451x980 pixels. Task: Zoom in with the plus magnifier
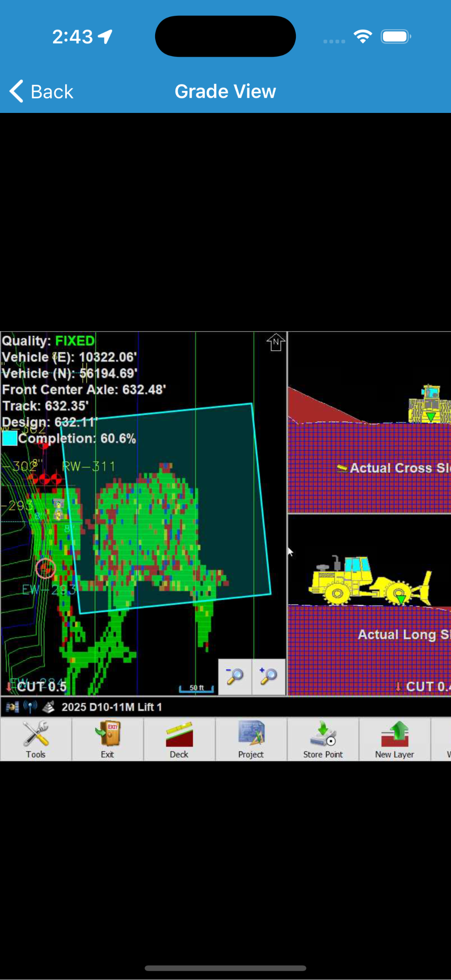pos(269,676)
